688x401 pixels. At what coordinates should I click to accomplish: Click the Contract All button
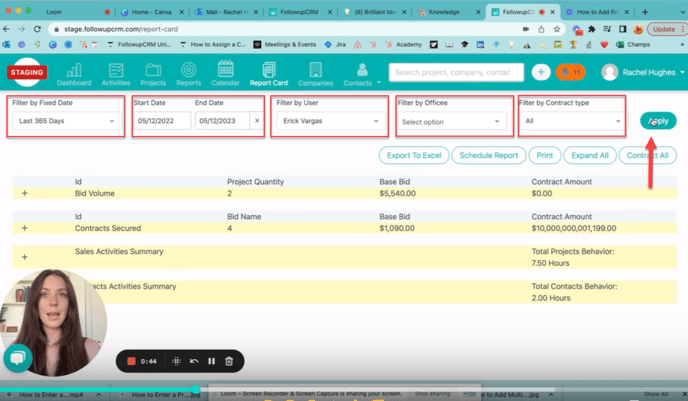pyautogui.click(x=647, y=155)
